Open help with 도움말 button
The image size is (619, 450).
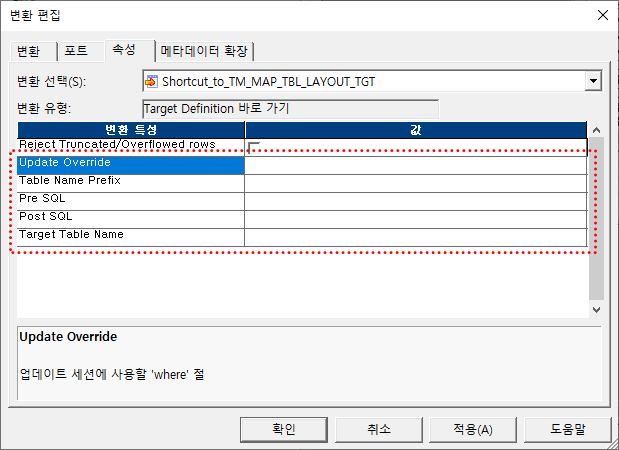click(567, 429)
